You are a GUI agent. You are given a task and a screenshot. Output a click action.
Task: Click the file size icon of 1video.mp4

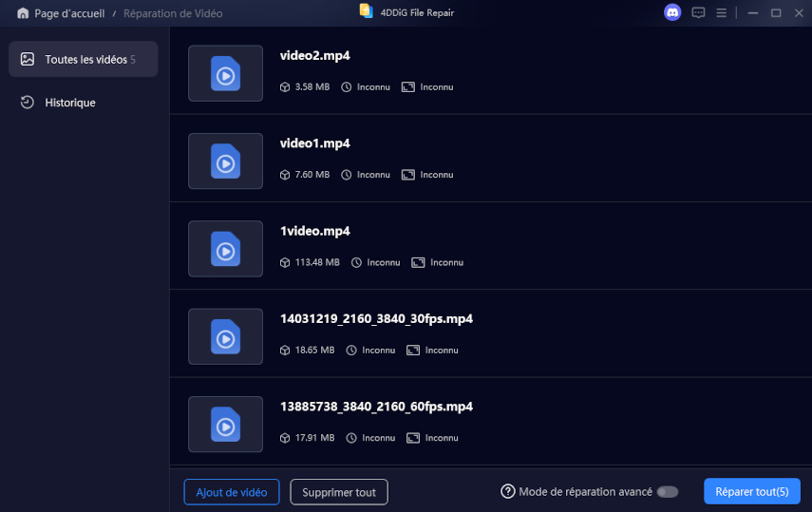285,263
